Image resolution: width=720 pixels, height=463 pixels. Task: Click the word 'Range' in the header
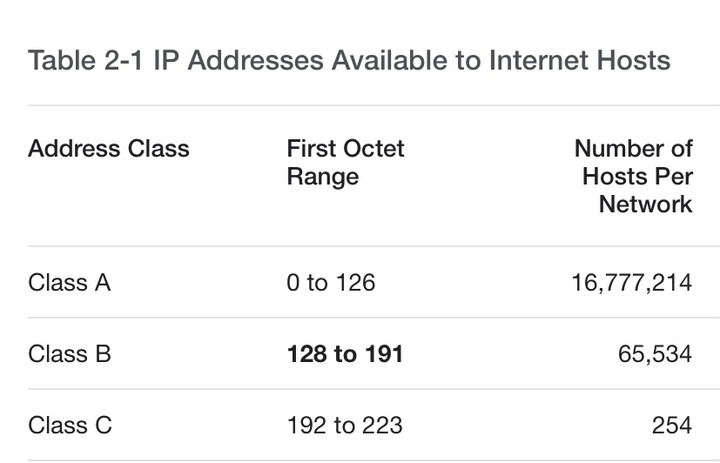[x=323, y=177]
